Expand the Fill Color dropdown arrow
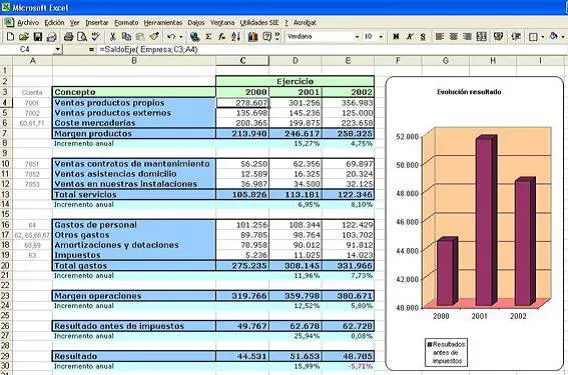568x375 pixels. pyautogui.click(x=563, y=37)
